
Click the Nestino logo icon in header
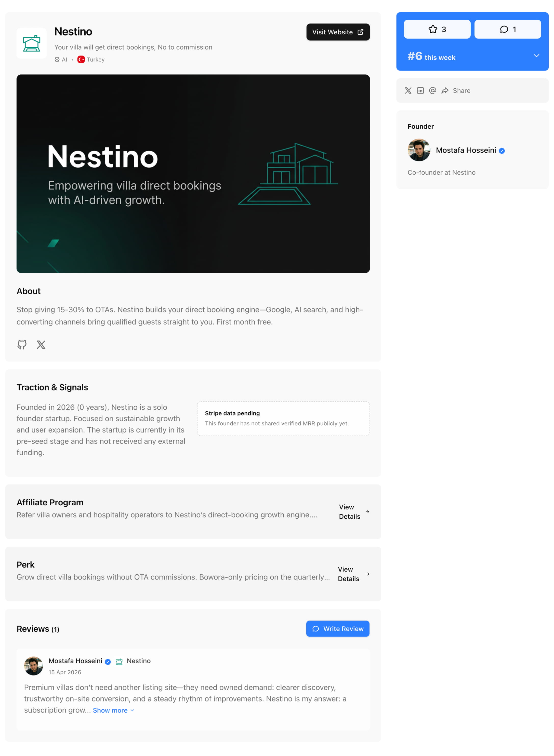click(x=32, y=43)
